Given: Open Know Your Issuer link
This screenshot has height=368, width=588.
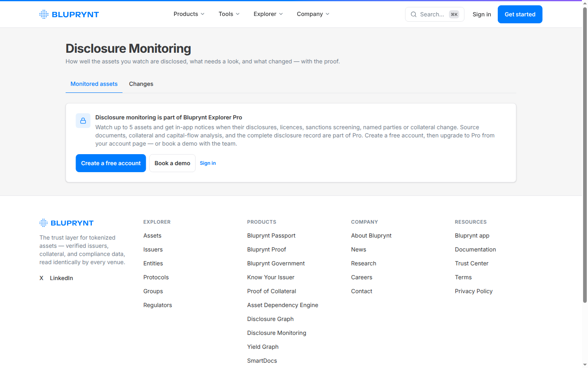Looking at the screenshot, I should [x=271, y=277].
